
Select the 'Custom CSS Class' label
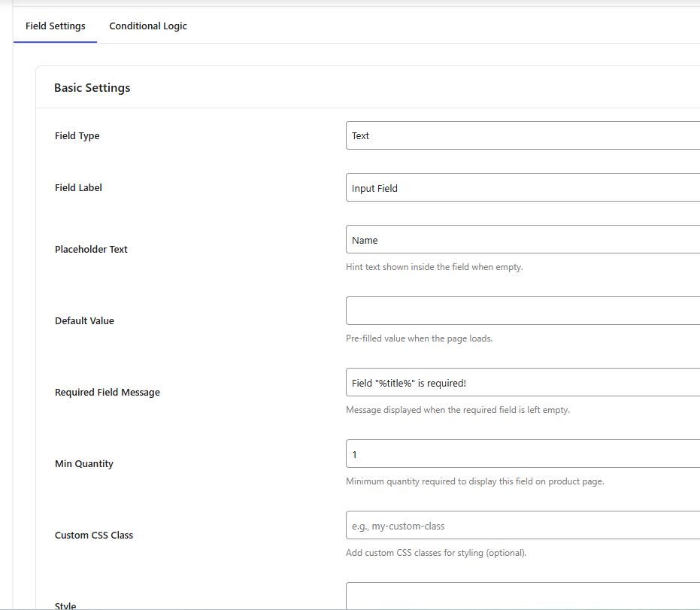[94, 535]
